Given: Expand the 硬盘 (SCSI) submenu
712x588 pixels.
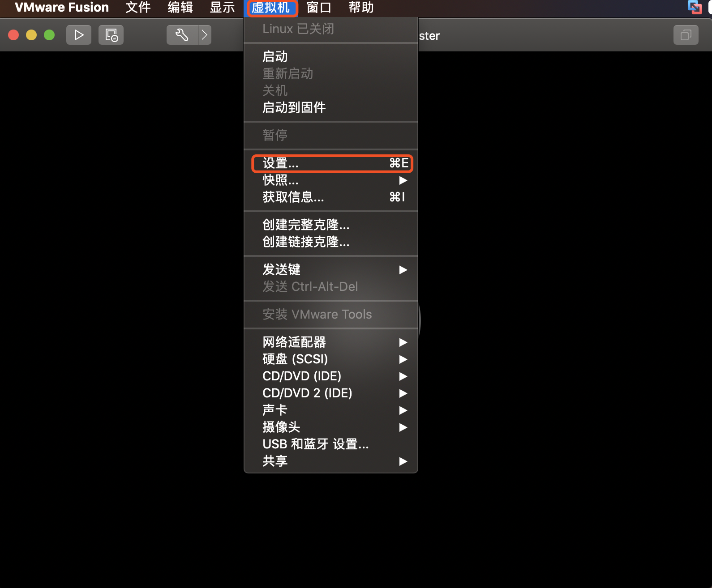Looking at the screenshot, I should [x=331, y=359].
